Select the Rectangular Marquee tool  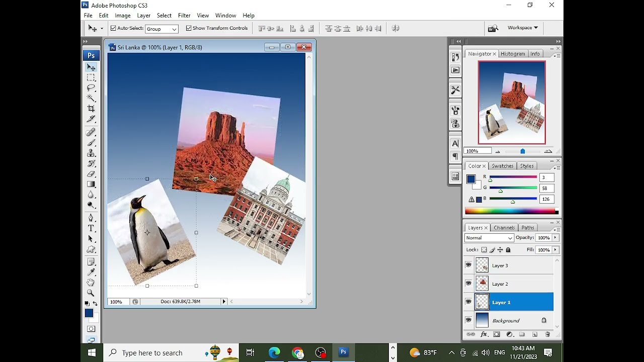coord(91,77)
